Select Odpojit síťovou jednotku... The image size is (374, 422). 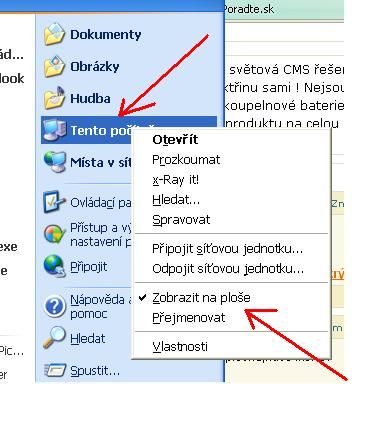(231, 269)
